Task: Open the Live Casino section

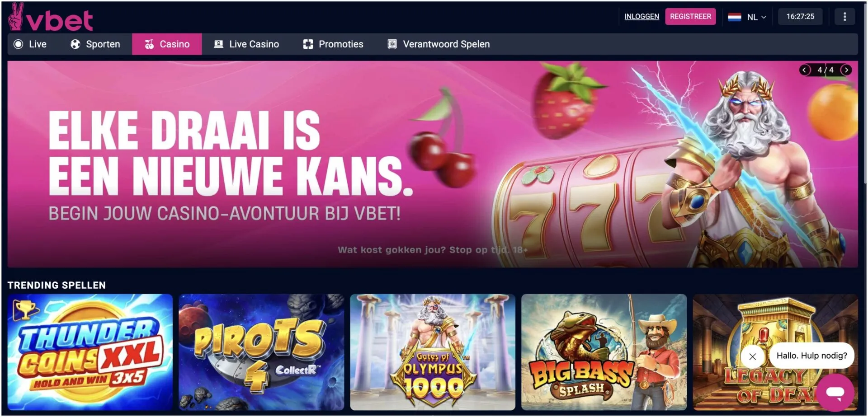Action: [246, 44]
